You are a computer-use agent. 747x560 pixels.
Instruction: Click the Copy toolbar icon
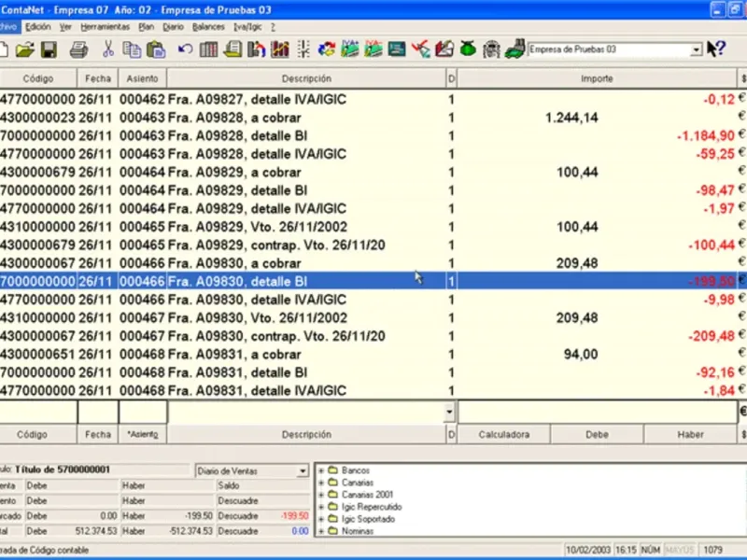coord(131,49)
